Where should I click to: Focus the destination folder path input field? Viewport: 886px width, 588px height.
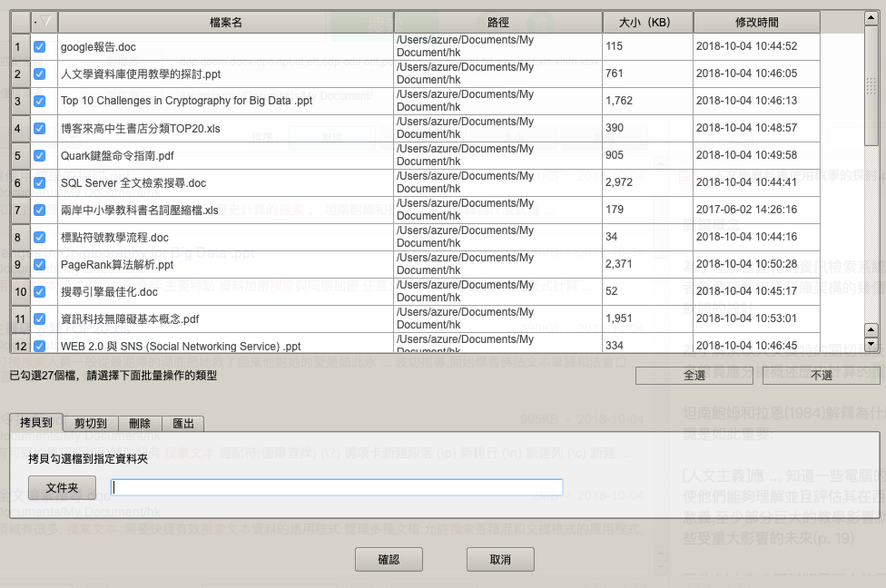click(x=337, y=488)
